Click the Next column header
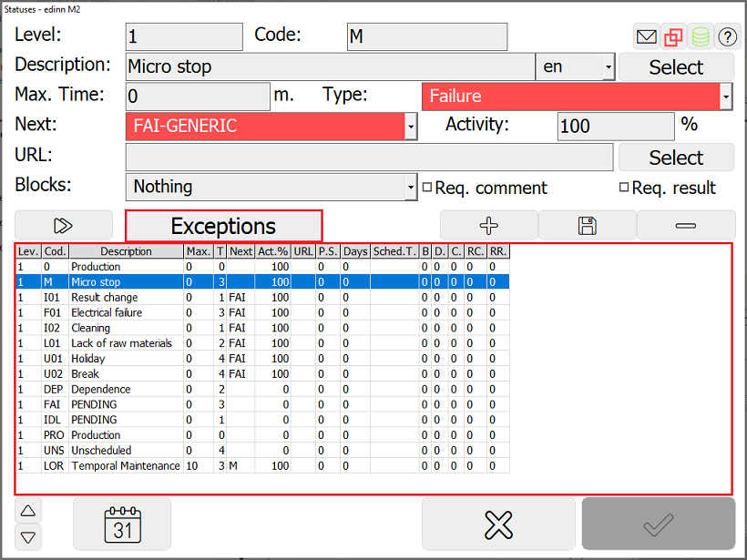The height and width of the screenshot is (560, 747). click(241, 251)
